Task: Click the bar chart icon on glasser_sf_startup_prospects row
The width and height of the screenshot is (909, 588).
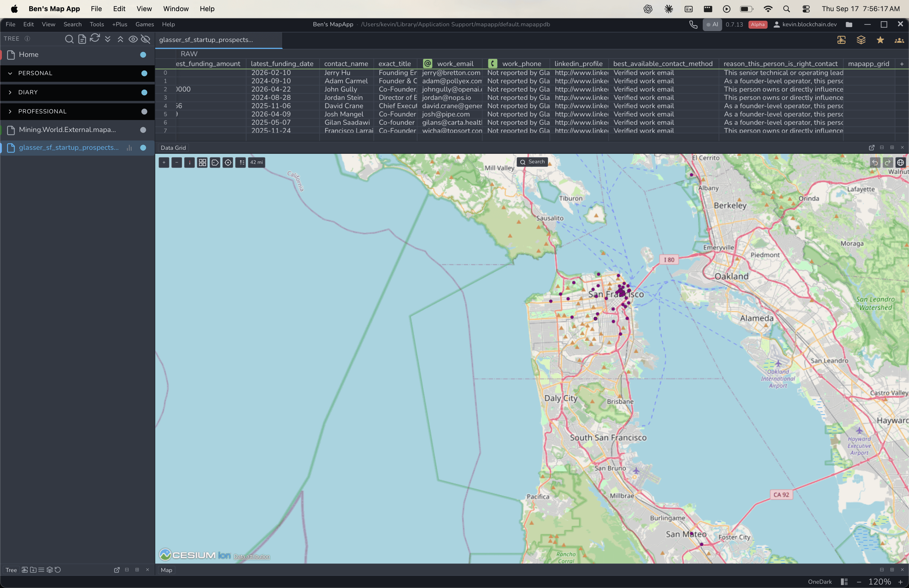Action: [x=129, y=148]
